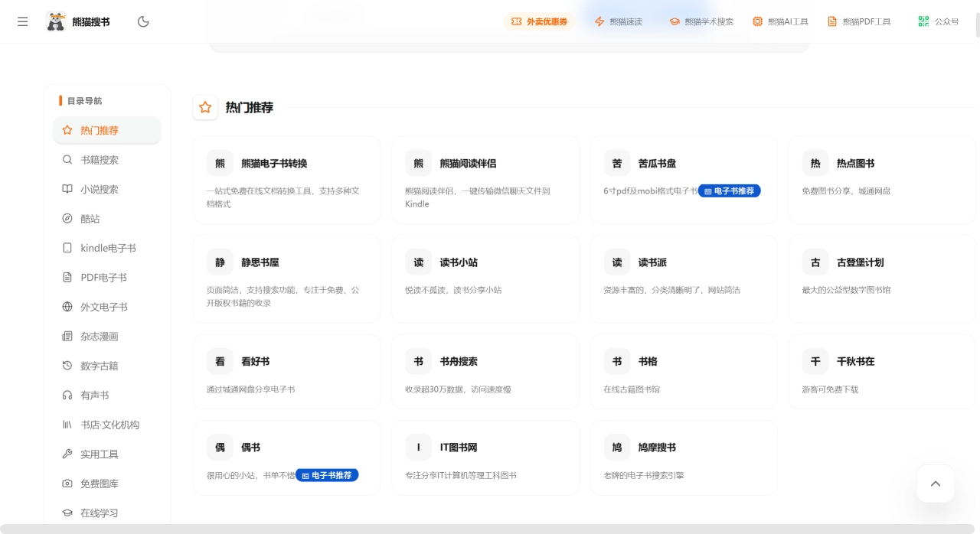
Task: Toggle dark mode with the moon icon
Action: [143, 21]
